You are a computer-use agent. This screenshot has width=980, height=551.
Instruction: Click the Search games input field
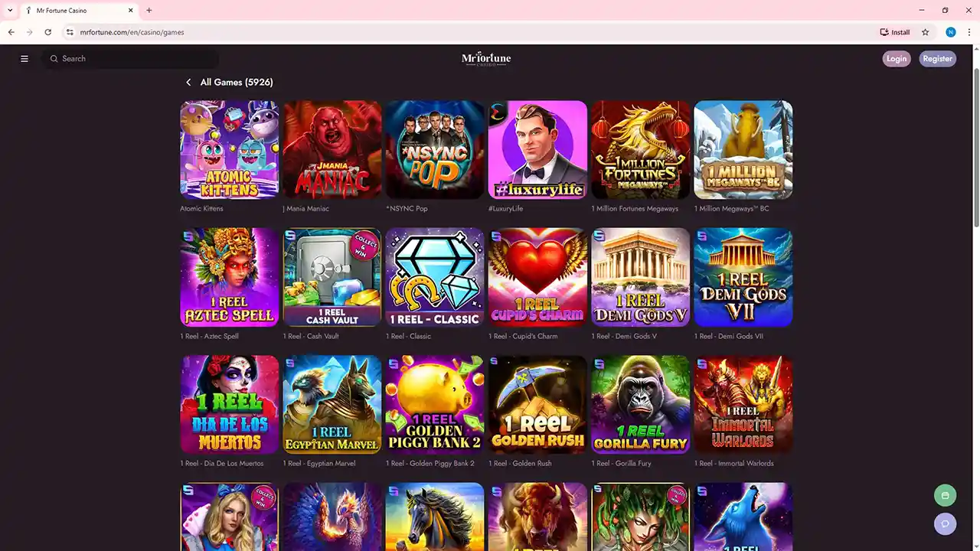[x=130, y=59]
